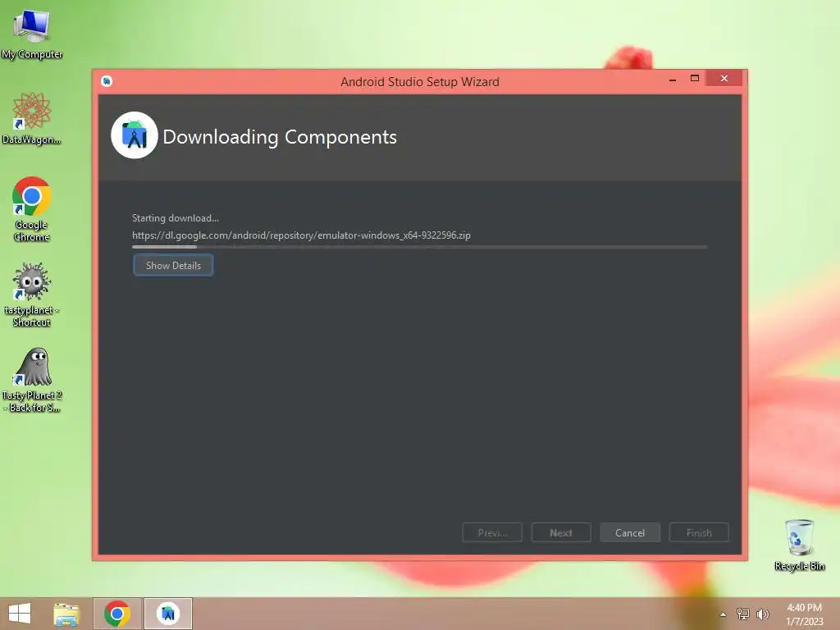Open File Explorer from taskbar

(66, 614)
